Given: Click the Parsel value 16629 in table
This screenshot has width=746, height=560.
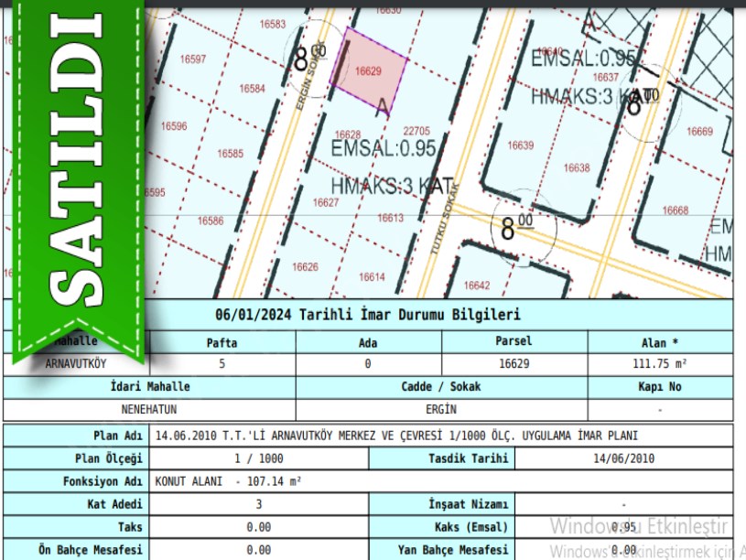Looking at the screenshot, I should [x=514, y=363].
